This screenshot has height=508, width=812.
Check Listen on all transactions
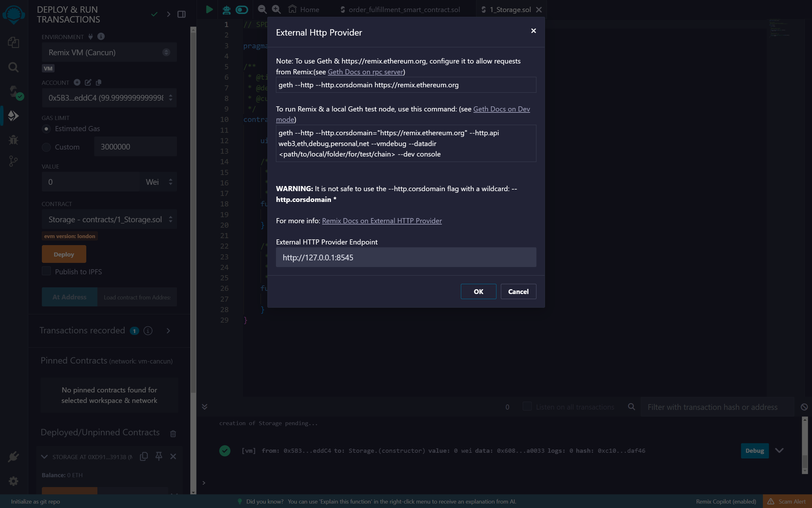[x=527, y=406]
